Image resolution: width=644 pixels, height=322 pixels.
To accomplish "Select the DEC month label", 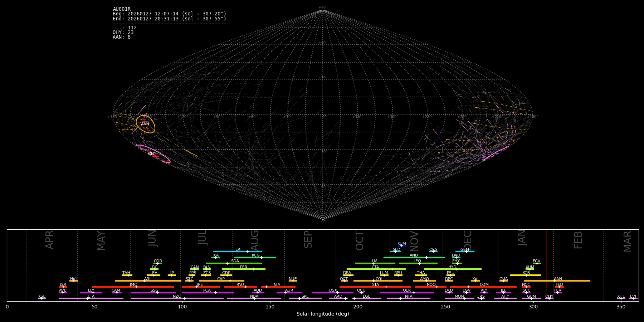I will [468, 240].
